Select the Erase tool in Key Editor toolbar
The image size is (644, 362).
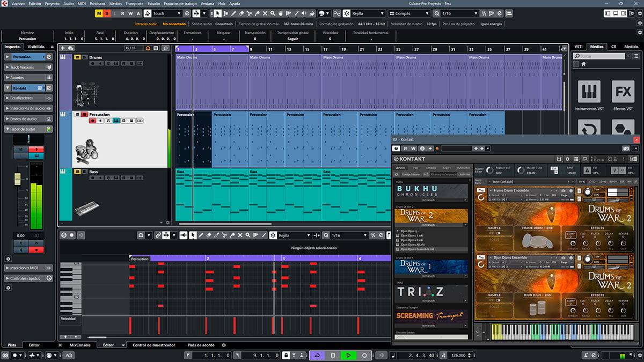pos(209,235)
